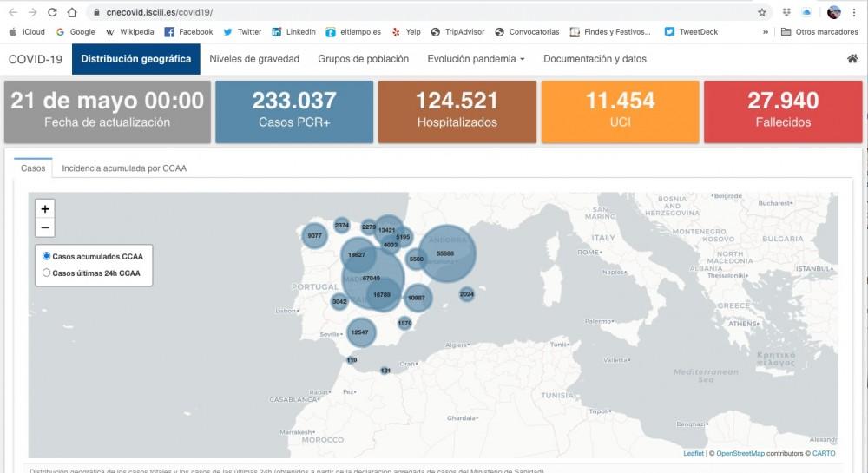
Task: Open the Leaflet attribution link
Action: click(x=694, y=453)
